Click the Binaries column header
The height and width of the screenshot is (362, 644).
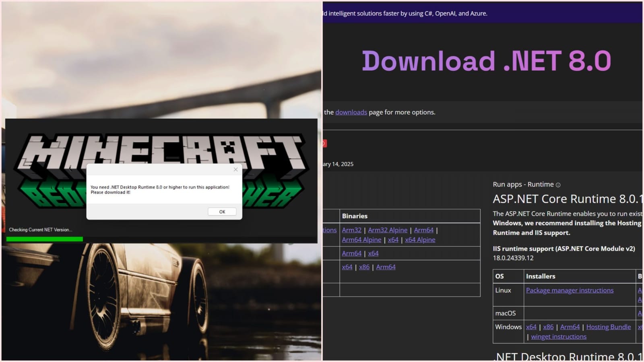pos(355,216)
